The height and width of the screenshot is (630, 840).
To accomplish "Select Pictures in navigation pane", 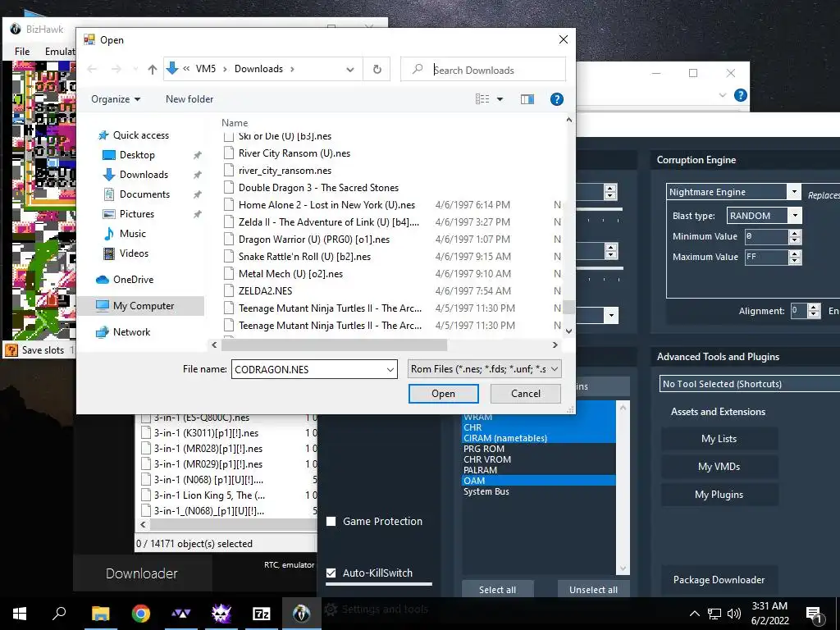I will coord(137,214).
